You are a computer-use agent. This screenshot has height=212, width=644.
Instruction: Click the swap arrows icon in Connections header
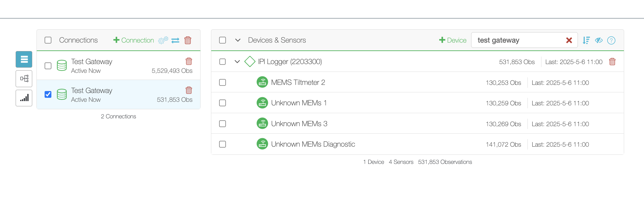click(x=175, y=40)
